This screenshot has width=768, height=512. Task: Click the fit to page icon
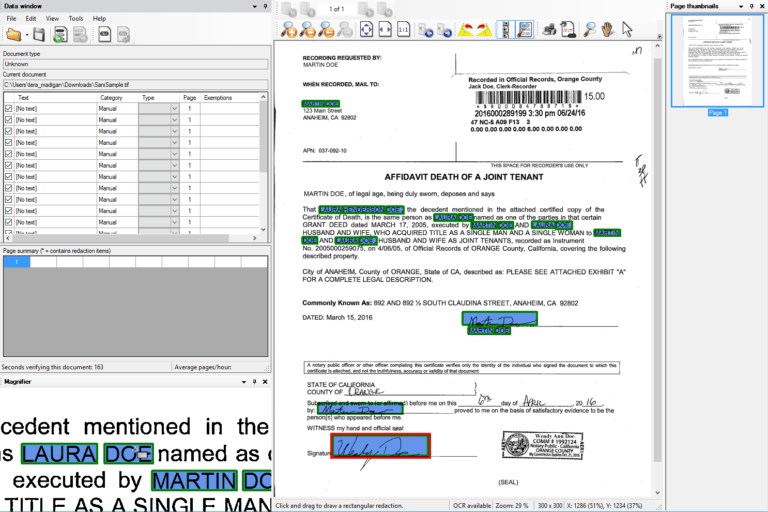367,29
